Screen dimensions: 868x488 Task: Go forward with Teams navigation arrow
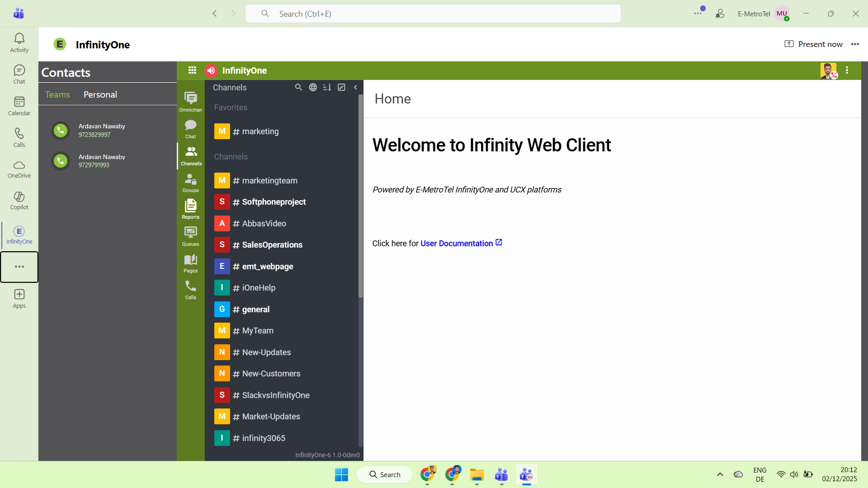233,14
